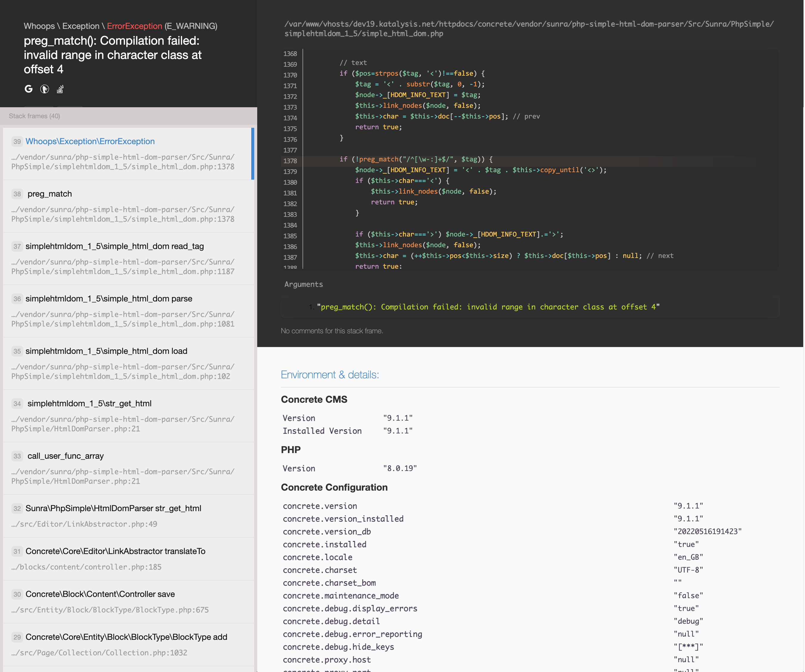Click the Stack frames (40) header
This screenshot has width=805, height=672.
pos(35,116)
